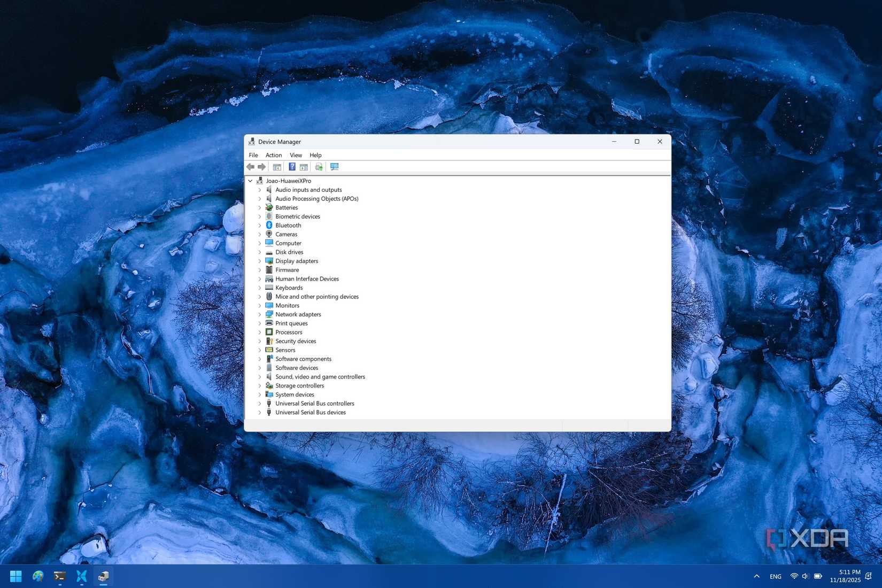This screenshot has height=588, width=882.
Task: Show hidden tray icons with the chevron
Action: 756,576
